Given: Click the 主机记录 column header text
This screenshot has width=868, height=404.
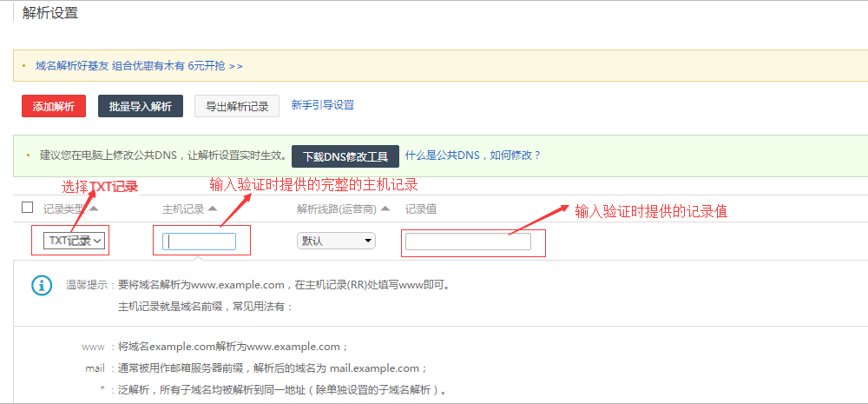Looking at the screenshot, I should (x=183, y=209).
